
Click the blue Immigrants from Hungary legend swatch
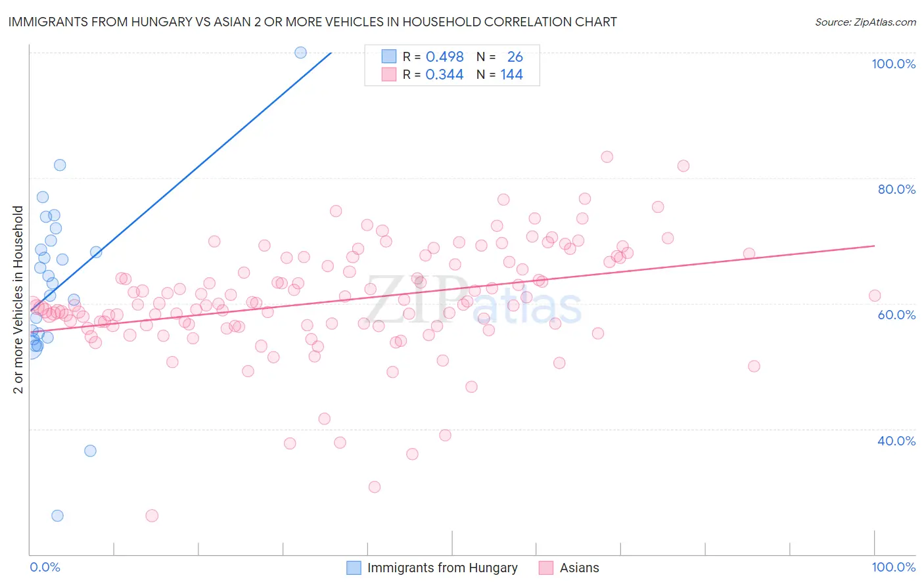click(354, 568)
